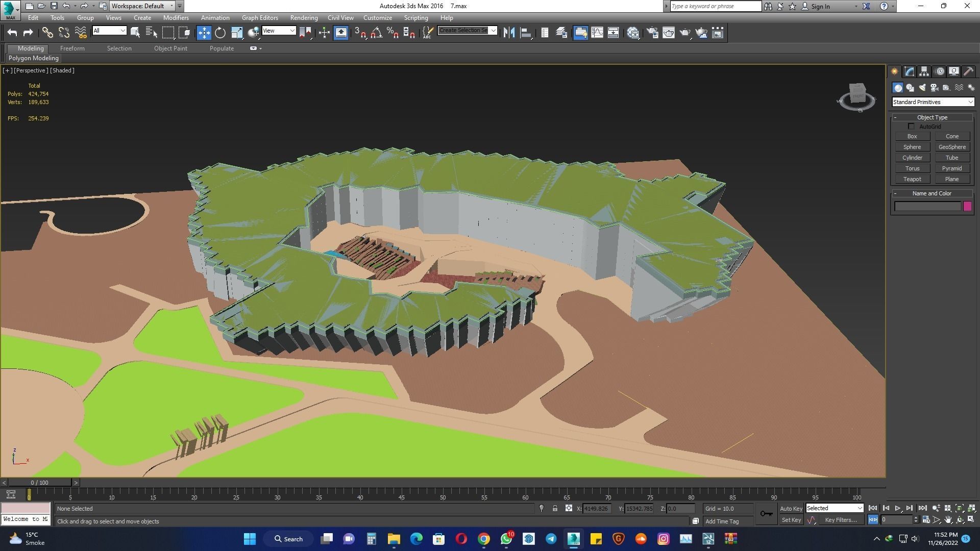This screenshot has width=980, height=551.
Task: Toggle the selection lock icon
Action: coord(555,509)
